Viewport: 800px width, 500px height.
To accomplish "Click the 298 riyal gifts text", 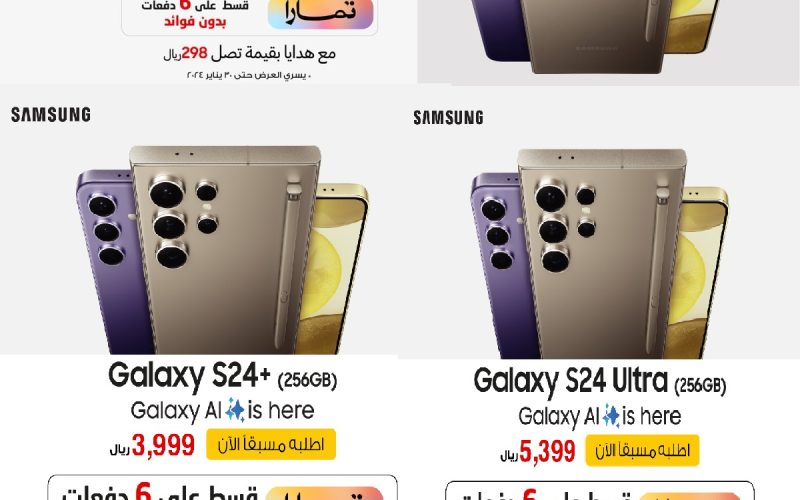I will (x=249, y=53).
